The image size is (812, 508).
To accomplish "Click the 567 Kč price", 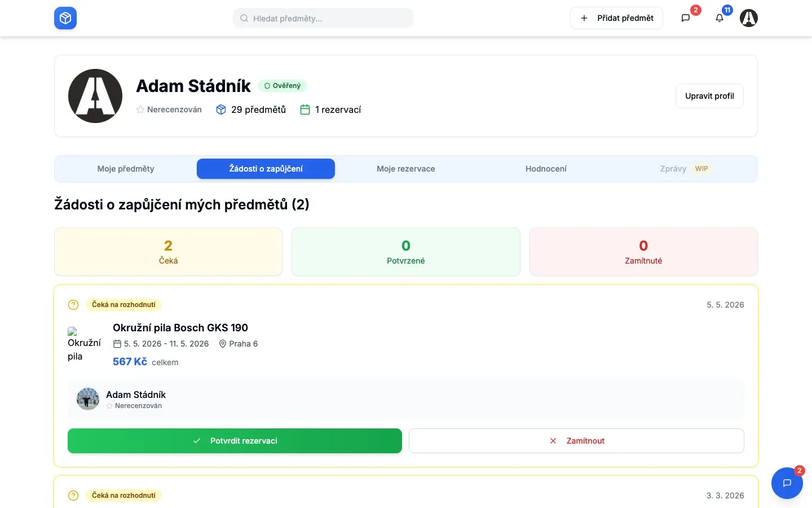I will [130, 362].
